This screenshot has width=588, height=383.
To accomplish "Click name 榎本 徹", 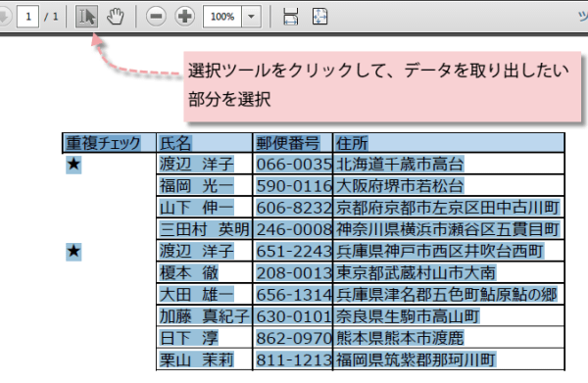I will [x=188, y=273].
